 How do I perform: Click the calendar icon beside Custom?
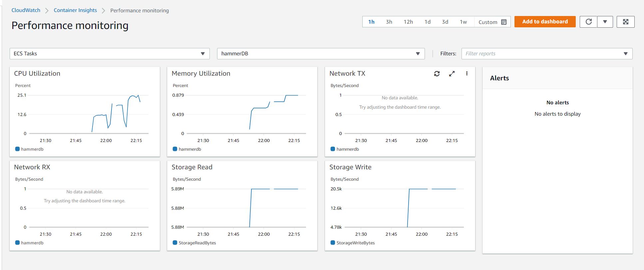tap(503, 22)
